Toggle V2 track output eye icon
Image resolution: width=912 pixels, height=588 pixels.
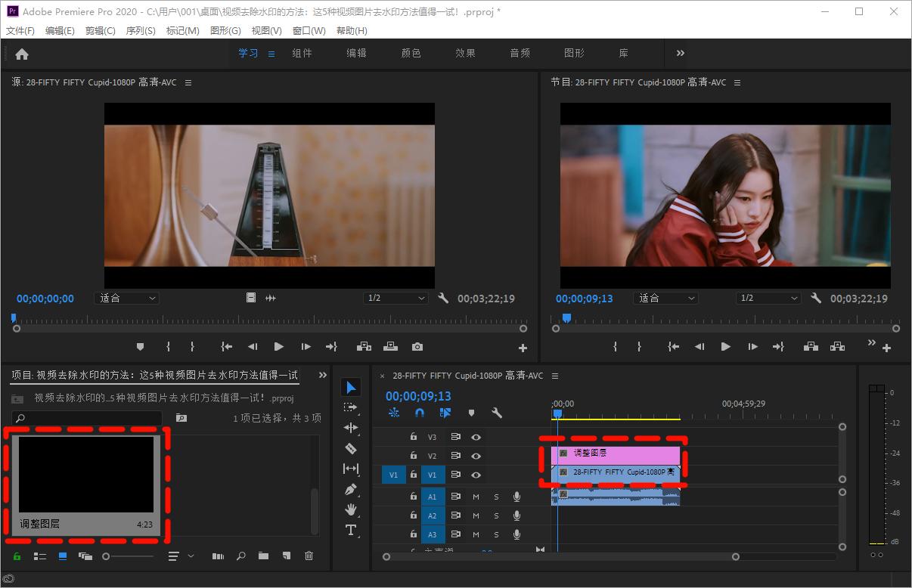476,456
